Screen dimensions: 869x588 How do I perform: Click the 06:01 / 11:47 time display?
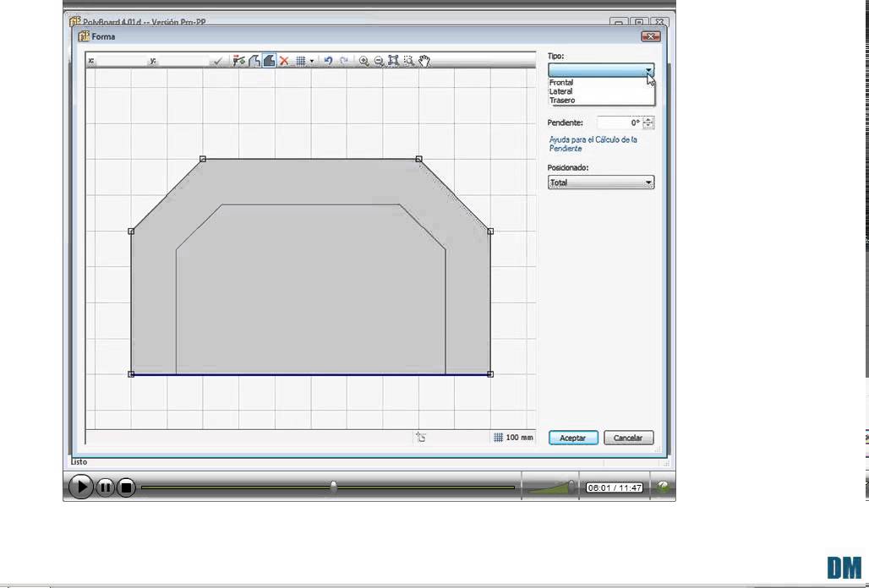coord(614,487)
